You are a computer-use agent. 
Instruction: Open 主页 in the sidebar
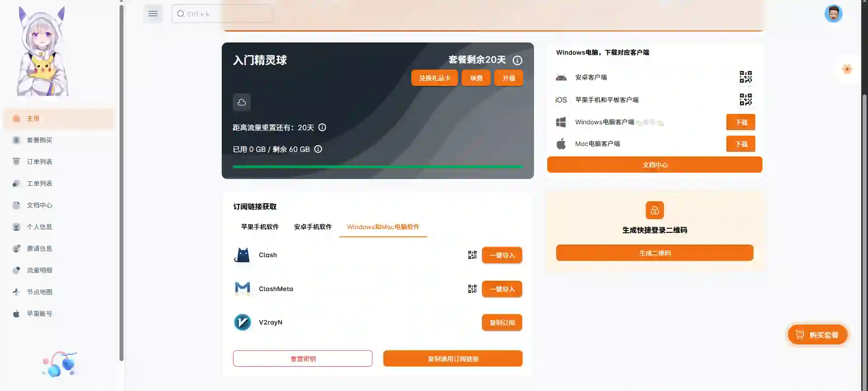click(x=58, y=118)
